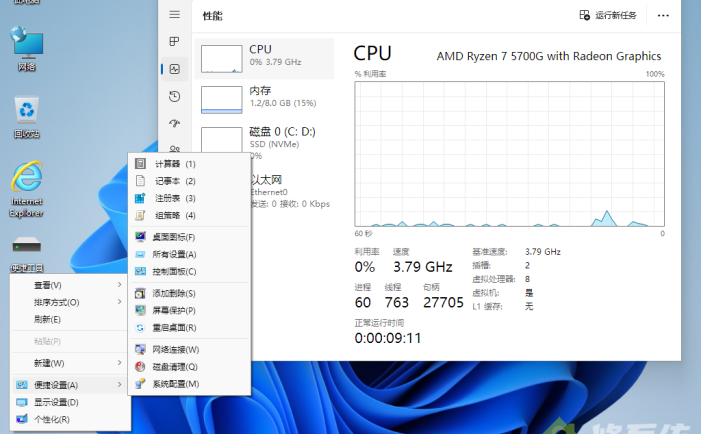701x434 pixels.
Task: Select the CPU performance item
Action: (x=264, y=59)
